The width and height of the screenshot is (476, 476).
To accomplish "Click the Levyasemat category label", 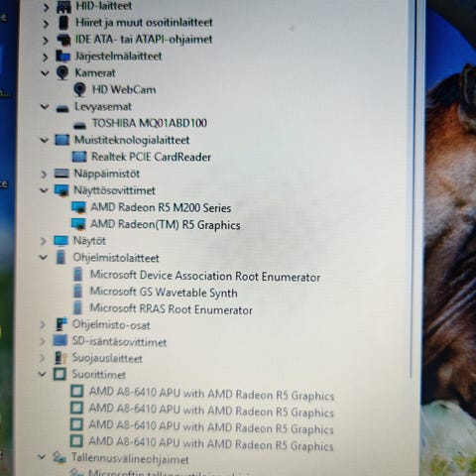I will 103,107.
